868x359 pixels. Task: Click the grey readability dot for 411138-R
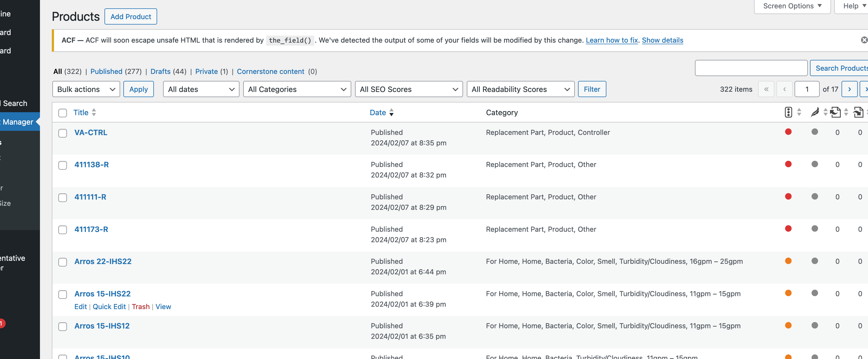pos(815,164)
